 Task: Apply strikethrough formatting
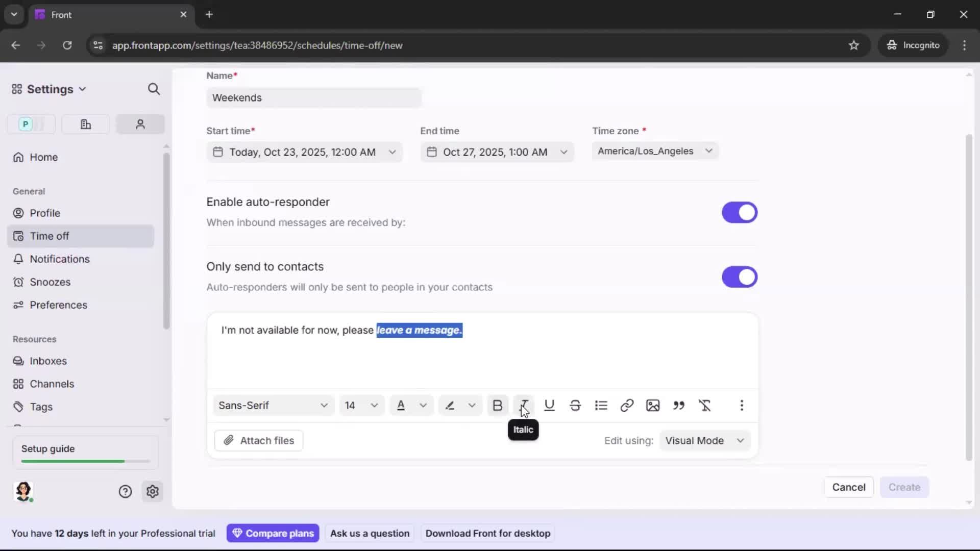pos(576,406)
